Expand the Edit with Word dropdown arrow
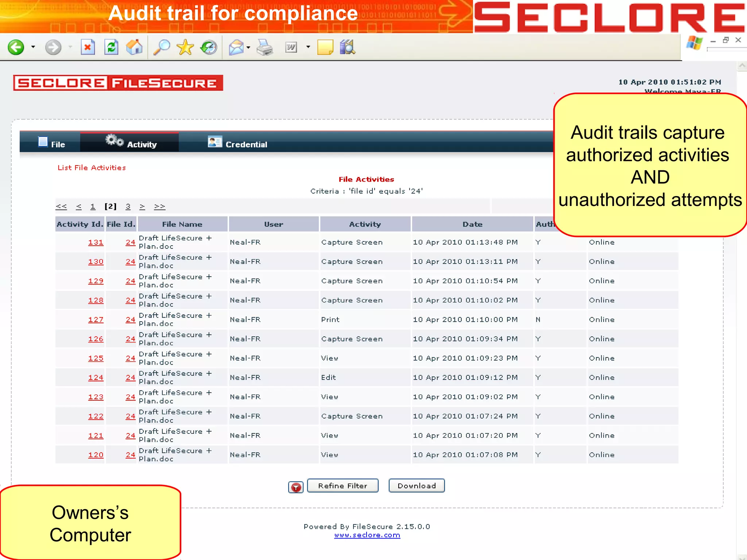Viewport: 747px width, 560px height. [x=308, y=47]
